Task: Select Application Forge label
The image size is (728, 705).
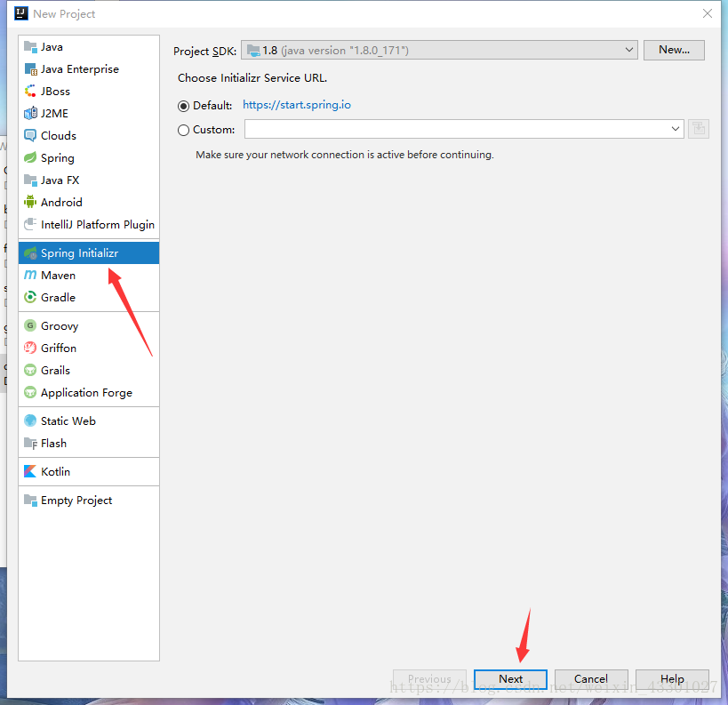Action: [x=86, y=393]
